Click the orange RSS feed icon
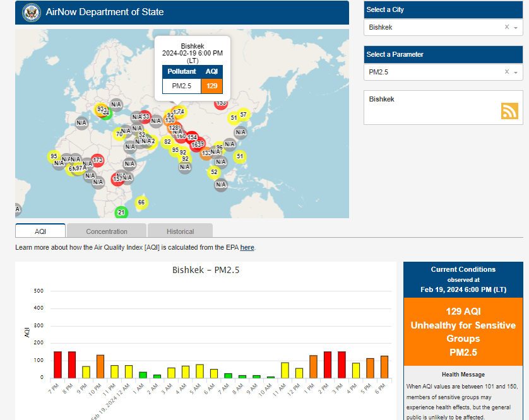 (509, 111)
